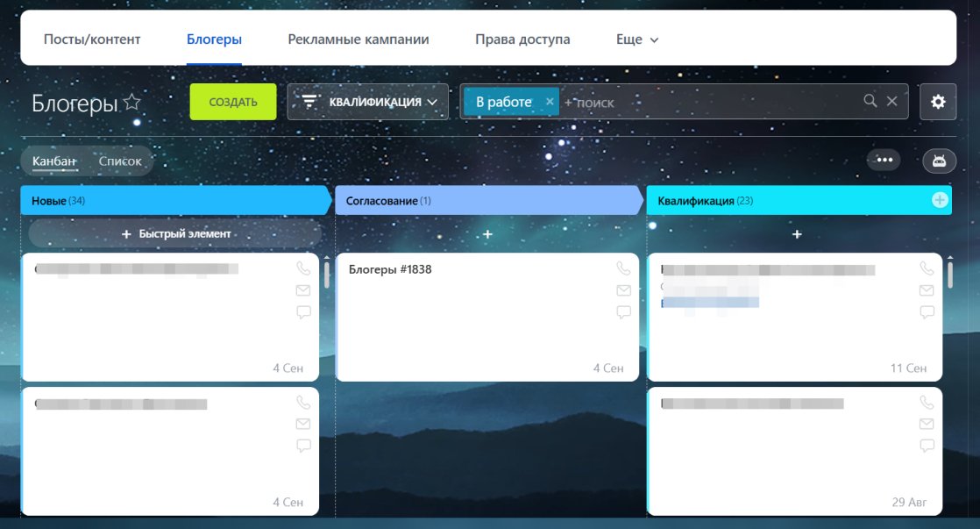This screenshot has width=980, height=529.
Task: Click the email icon on the 11 Сен card
Action: (927, 290)
